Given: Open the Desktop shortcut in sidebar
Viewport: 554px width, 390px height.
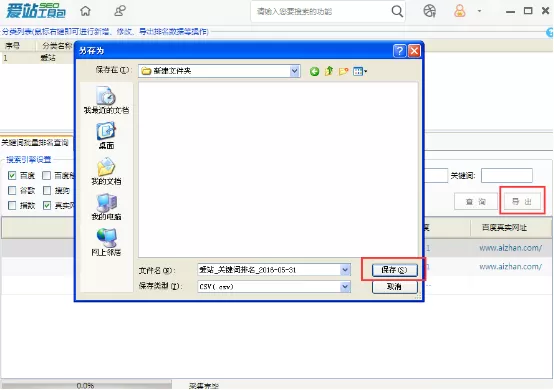Looking at the screenshot, I should pyautogui.click(x=106, y=136).
